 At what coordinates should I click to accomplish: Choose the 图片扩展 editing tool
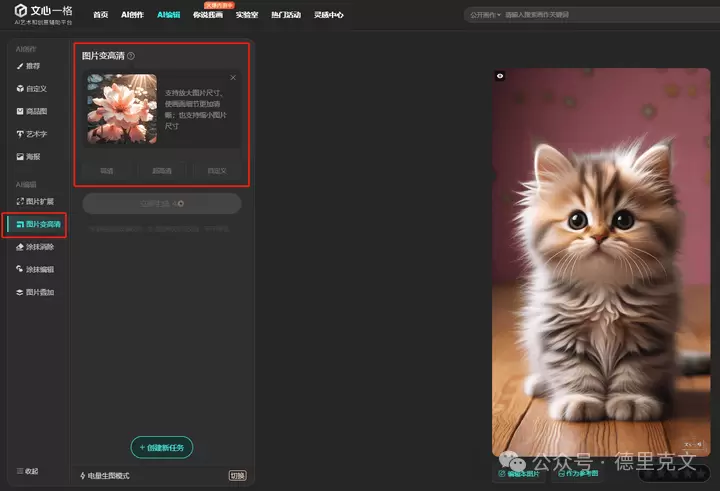(x=37, y=201)
